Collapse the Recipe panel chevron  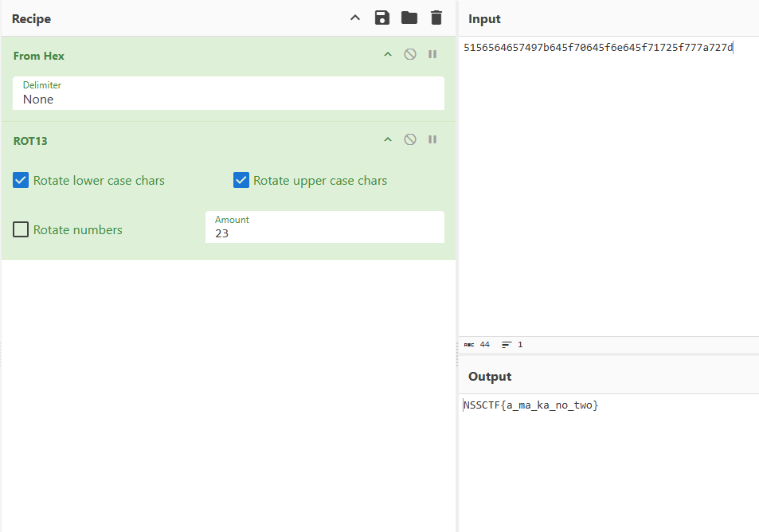[355, 18]
